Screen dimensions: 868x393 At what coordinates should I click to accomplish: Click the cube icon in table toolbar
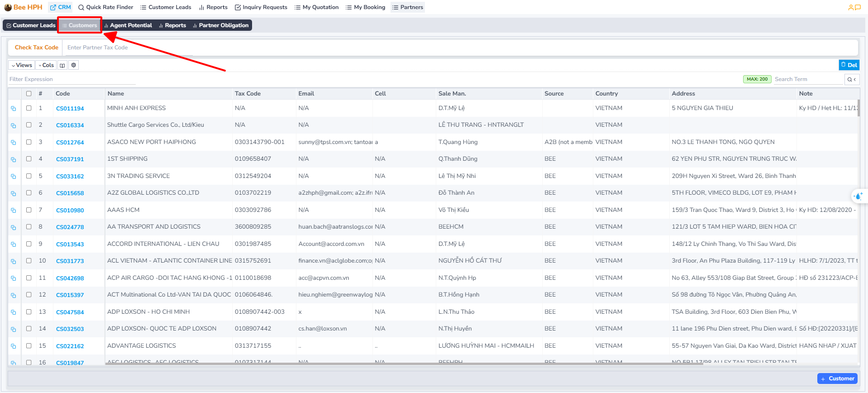coord(74,65)
